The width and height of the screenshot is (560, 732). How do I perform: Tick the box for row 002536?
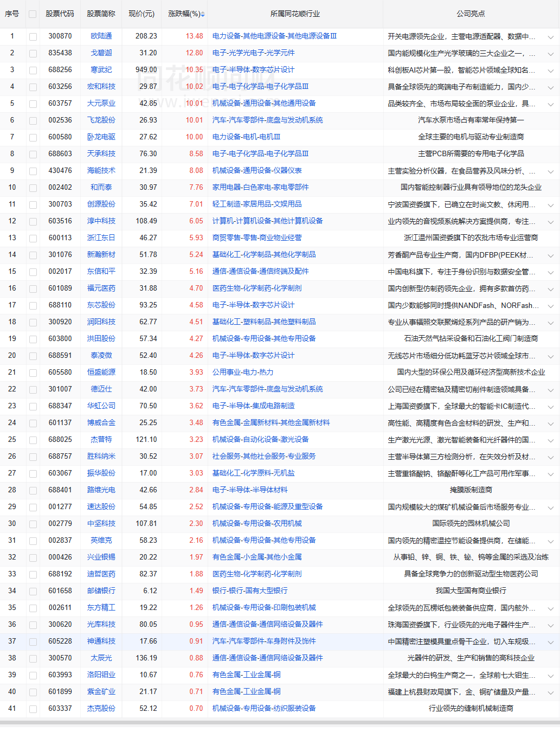33,120
